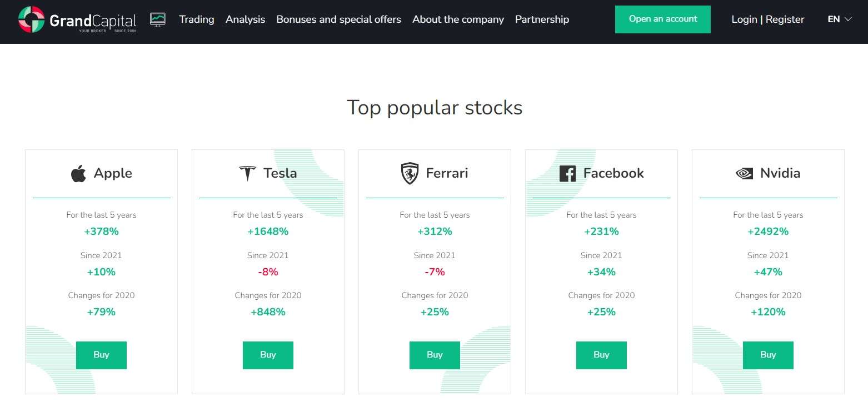Screen dimensions: 868x417
Task: Open the About the company menu
Action: 458,19
